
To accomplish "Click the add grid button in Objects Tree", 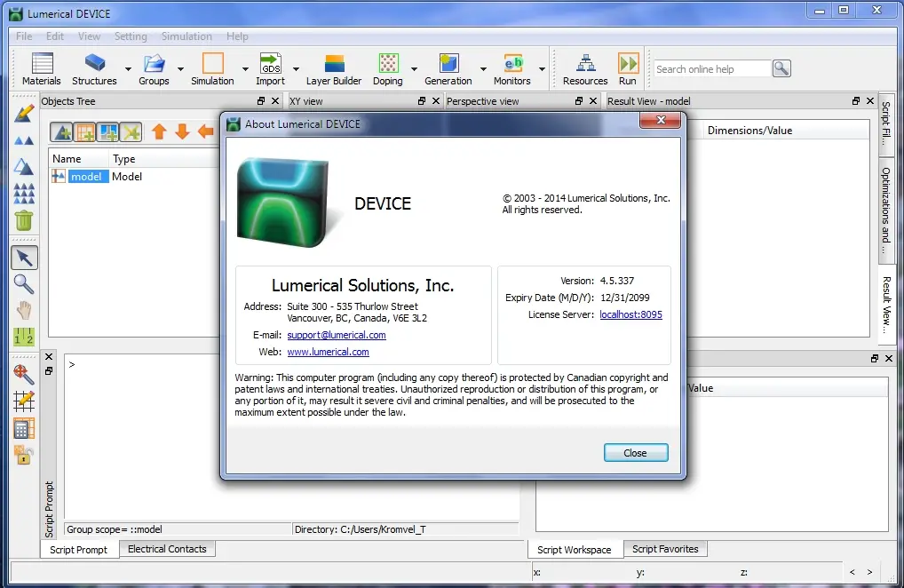I will [x=84, y=132].
